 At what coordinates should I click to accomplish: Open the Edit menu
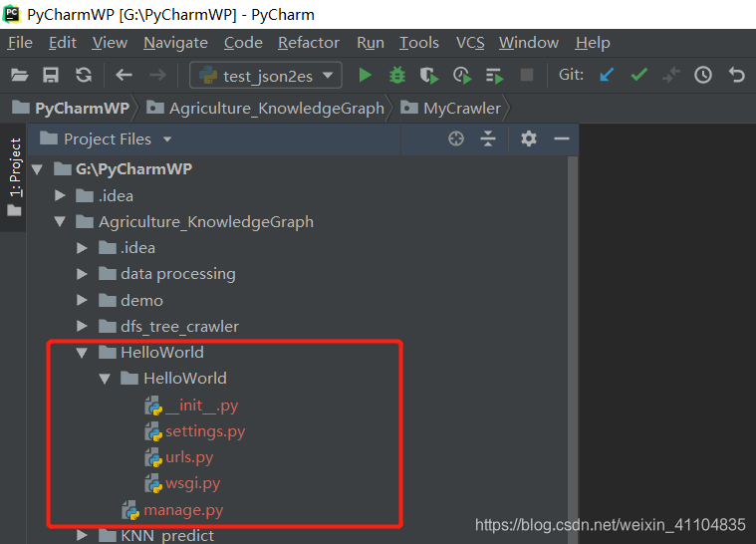point(63,43)
